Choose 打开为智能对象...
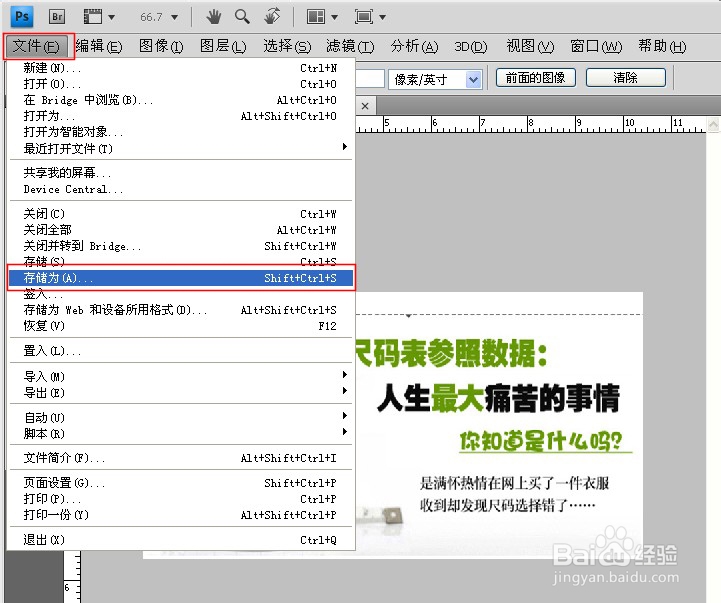This screenshot has width=721, height=603. (x=180, y=132)
